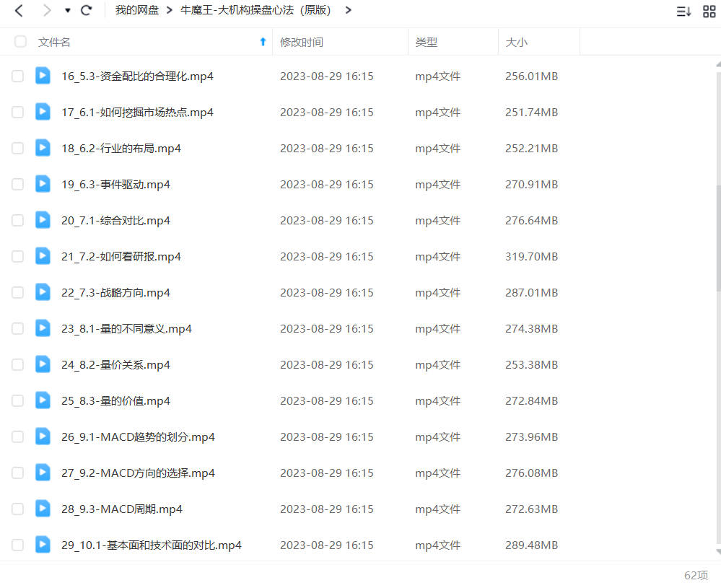Sort by 类型 column

click(427, 43)
